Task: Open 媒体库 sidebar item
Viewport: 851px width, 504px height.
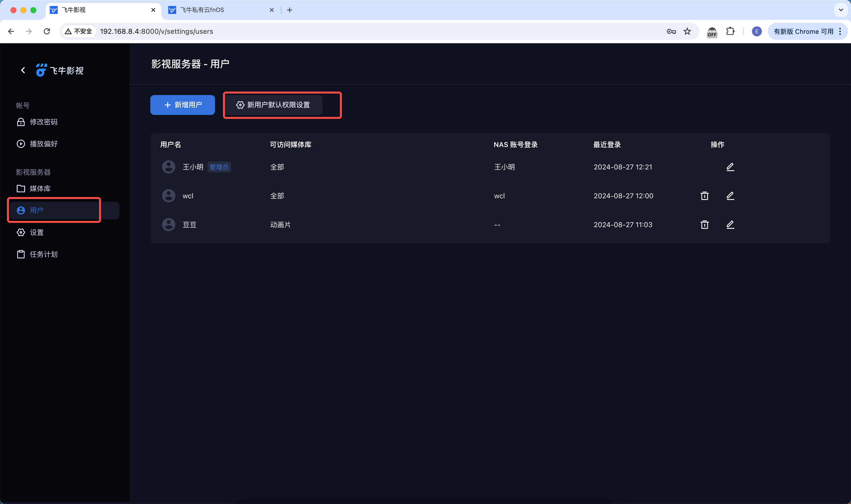Action: coord(40,189)
